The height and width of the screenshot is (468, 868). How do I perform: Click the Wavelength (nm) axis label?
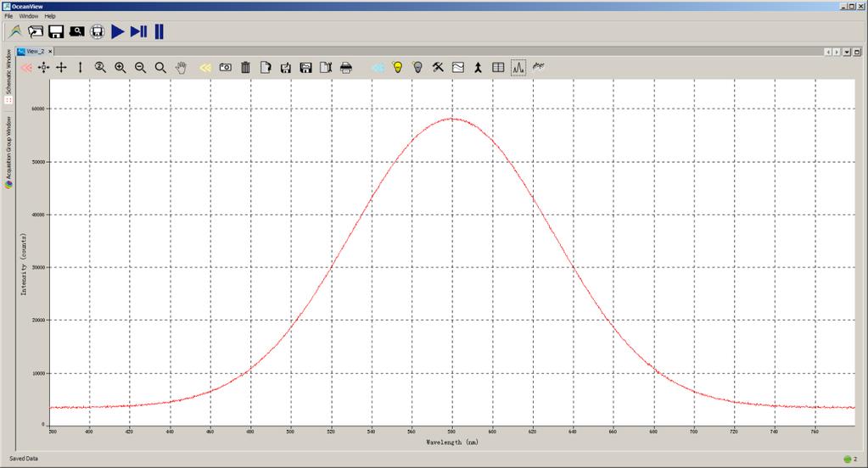click(452, 442)
